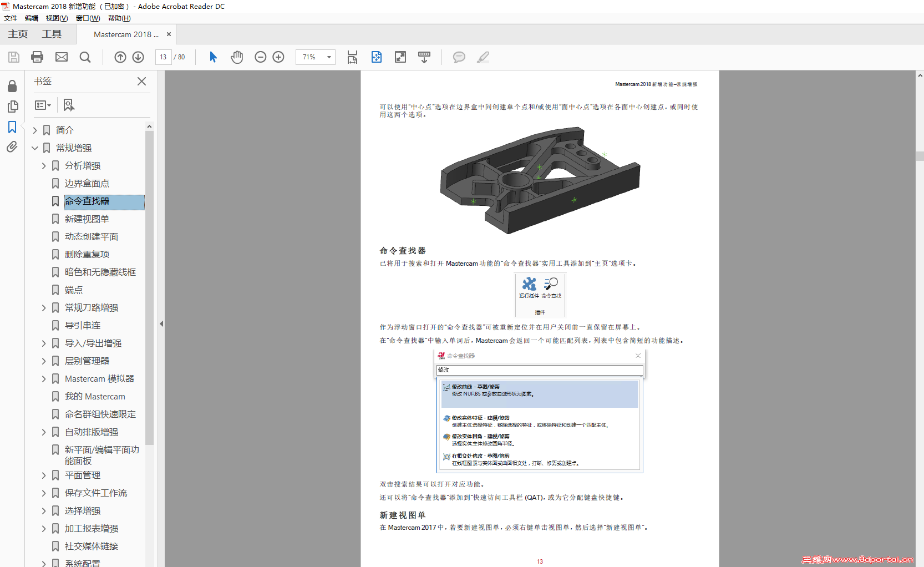924x567 pixels.
Task: Collapse the navigation pane with divider arrow
Action: pos(161,323)
